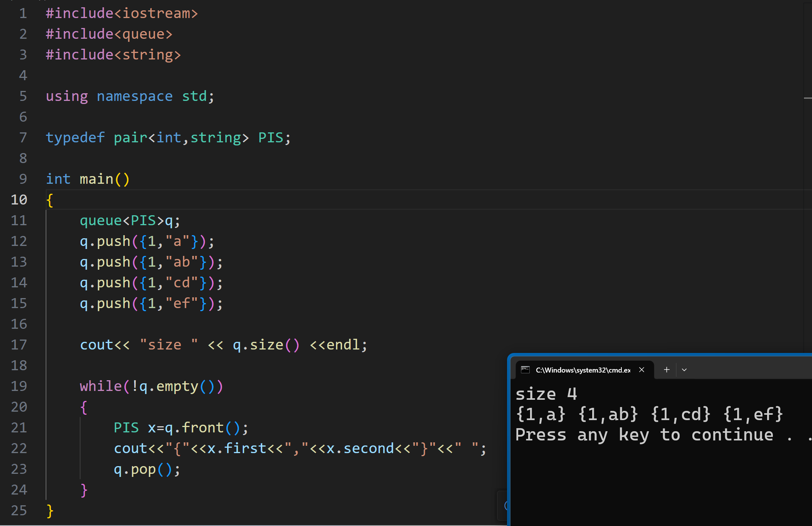Expand the terminal profiles dropdown chevron

click(x=684, y=370)
